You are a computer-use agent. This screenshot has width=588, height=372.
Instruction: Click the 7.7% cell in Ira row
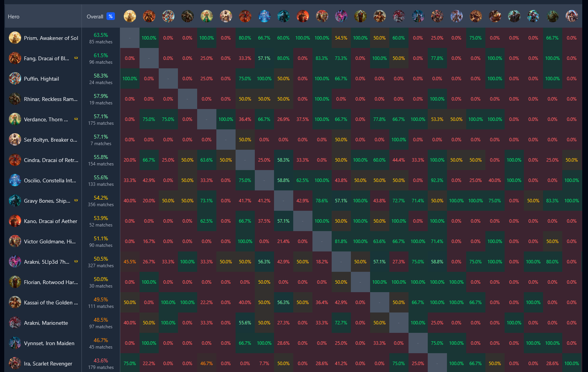(x=264, y=364)
